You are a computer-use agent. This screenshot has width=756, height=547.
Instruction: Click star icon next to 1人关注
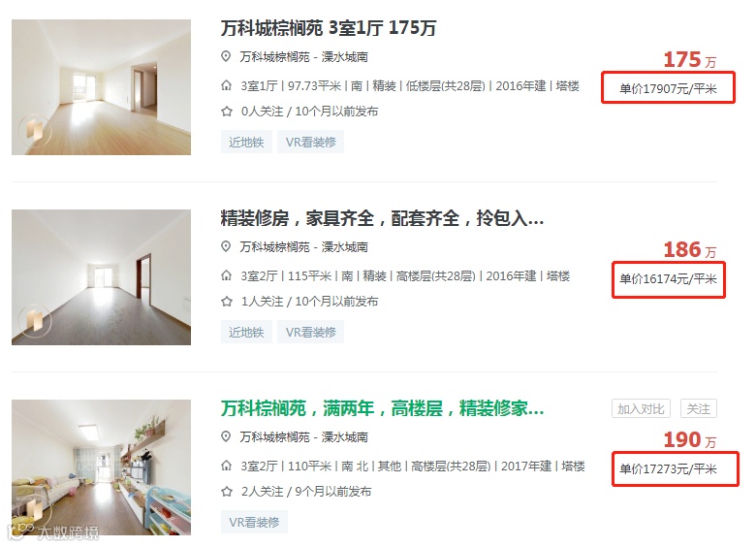point(226,302)
